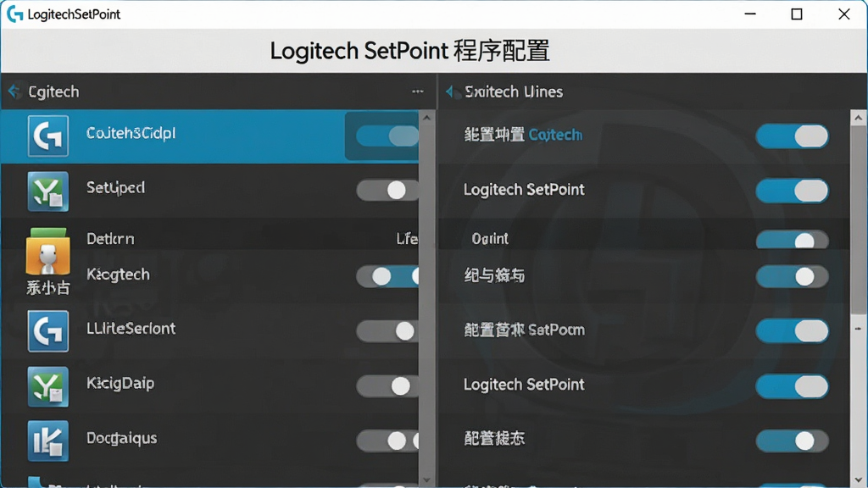
Task: Click the Logitech G icon beside LLirteSeclont
Action: 48,331
